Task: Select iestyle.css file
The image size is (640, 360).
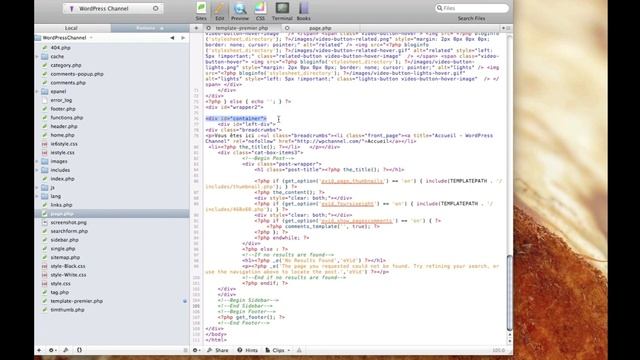Action: tap(62, 152)
